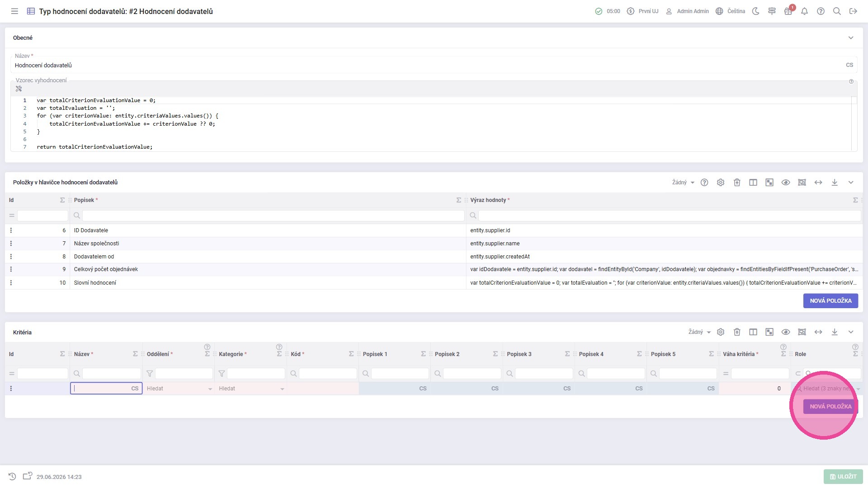Open the signpost icon in top bar
This screenshot has height=488, width=868.
(x=772, y=11)
